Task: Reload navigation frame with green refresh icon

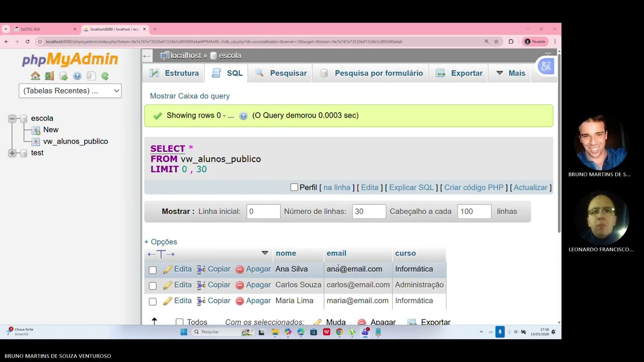Action: pyautogui.click(x=105, y=76)
